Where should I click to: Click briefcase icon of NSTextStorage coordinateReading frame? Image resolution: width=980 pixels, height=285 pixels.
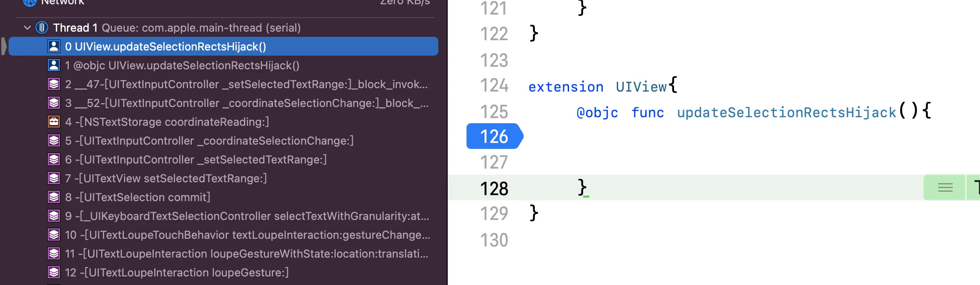pyautogui.click(x=54, y=122)
